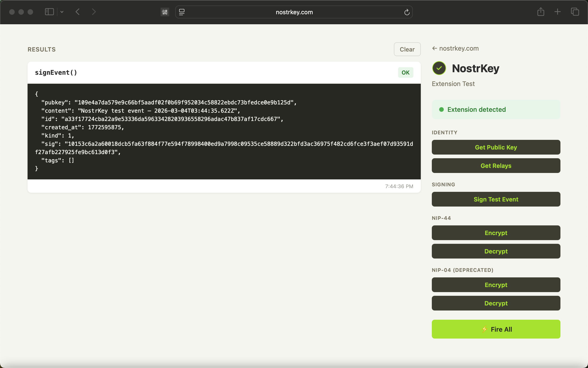The height and width of the screenshot is (368, 588).
Task: Click Decrypt under NIP-44
Action: [496, 251]
